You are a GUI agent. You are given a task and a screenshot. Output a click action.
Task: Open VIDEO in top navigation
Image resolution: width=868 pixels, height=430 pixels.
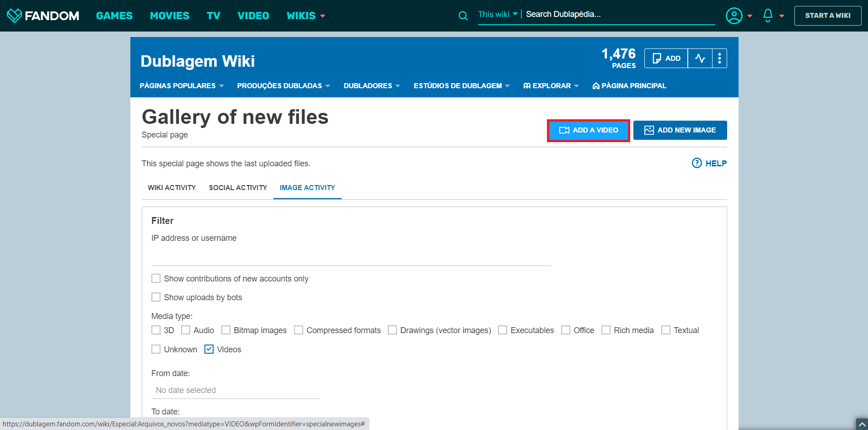253,16
